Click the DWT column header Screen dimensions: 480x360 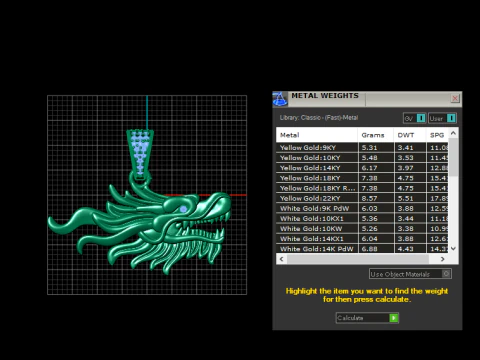click(410, 135)
